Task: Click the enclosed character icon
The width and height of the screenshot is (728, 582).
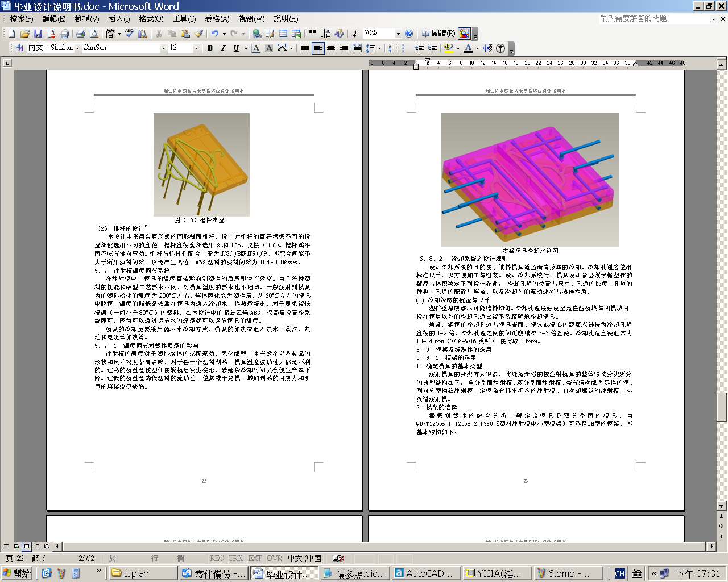Action: 500,48
